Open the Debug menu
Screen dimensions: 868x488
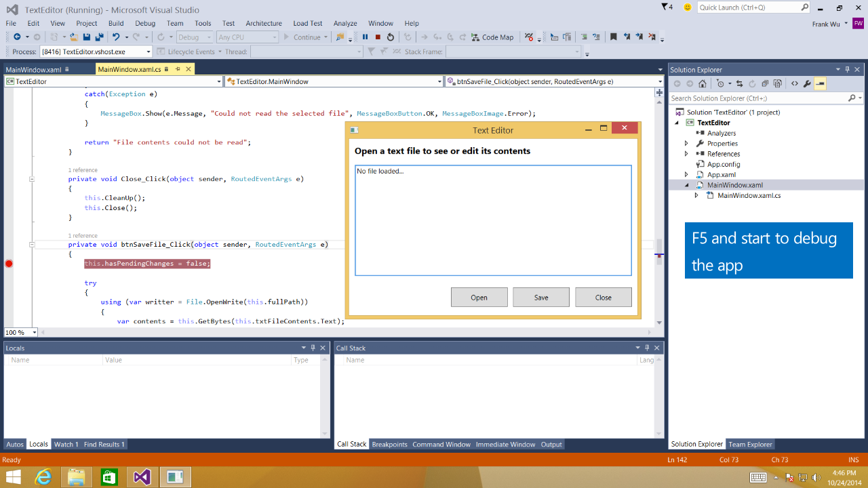point(145,23)
